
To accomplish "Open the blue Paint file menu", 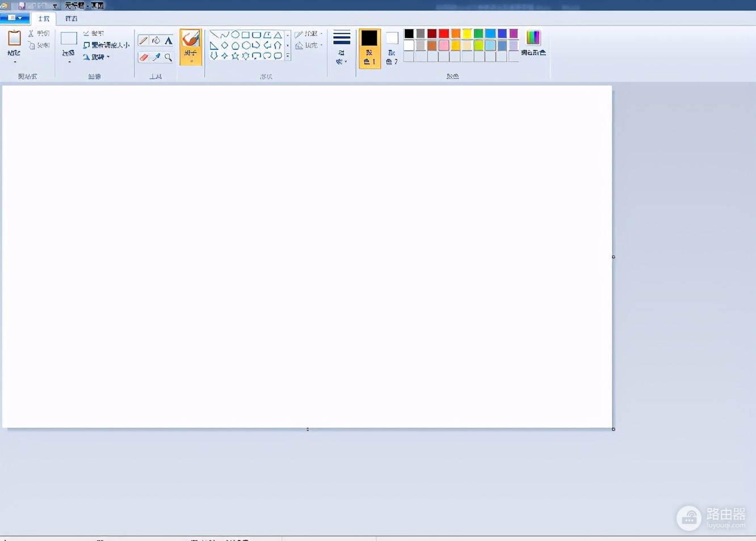I will point(14,18).
